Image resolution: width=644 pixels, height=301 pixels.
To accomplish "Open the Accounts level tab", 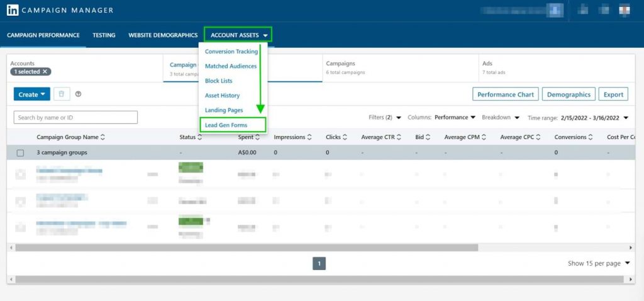I will click(x=85, y=68).
